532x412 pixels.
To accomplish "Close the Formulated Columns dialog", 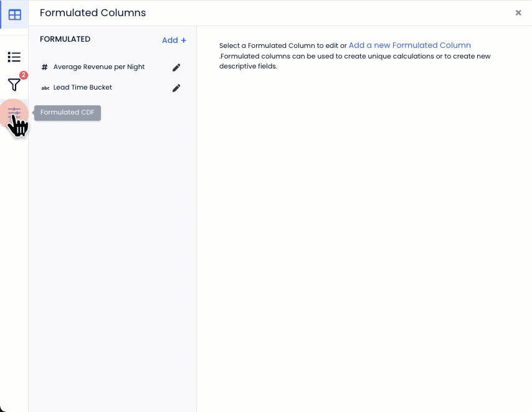I will pos(518,12).
